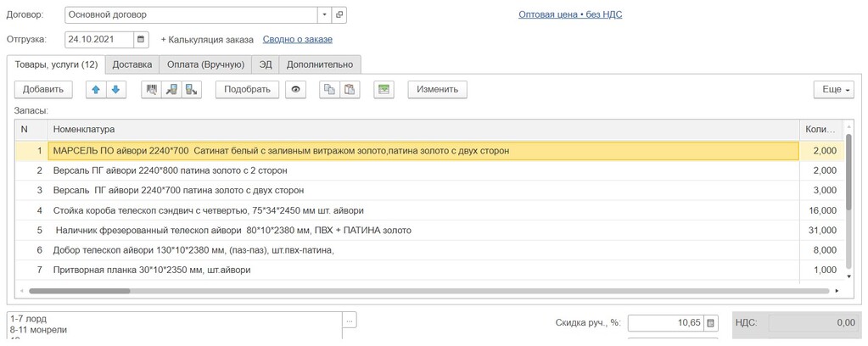Image resolution: width=868 pixels, height=346 pixels.
Task: Click the horizontal scrollbar under the table
Action: (424, 291)
